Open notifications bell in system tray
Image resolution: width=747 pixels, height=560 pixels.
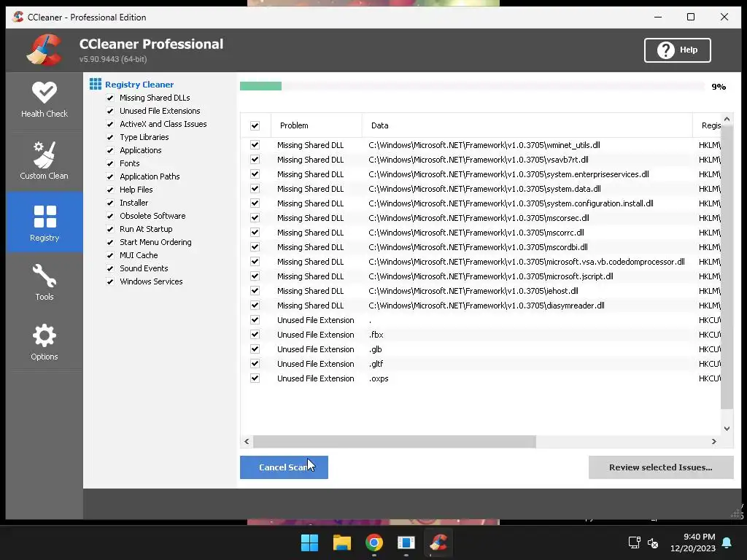tap(727, 542)
